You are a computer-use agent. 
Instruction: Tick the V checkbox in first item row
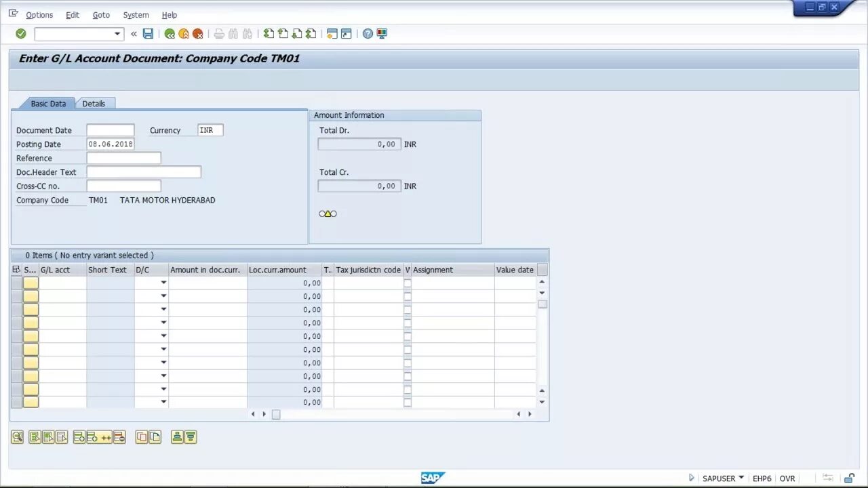408,283
